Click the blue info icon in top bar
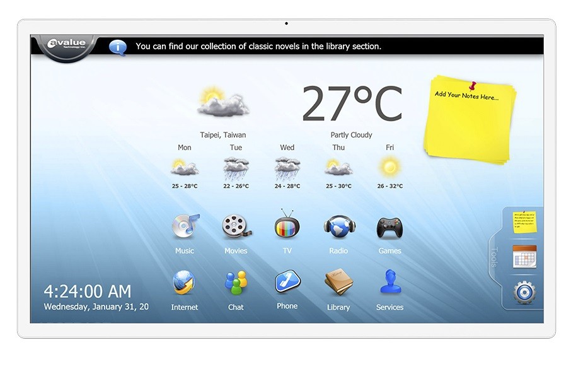The image size is (588, 369). click(117, 47)
